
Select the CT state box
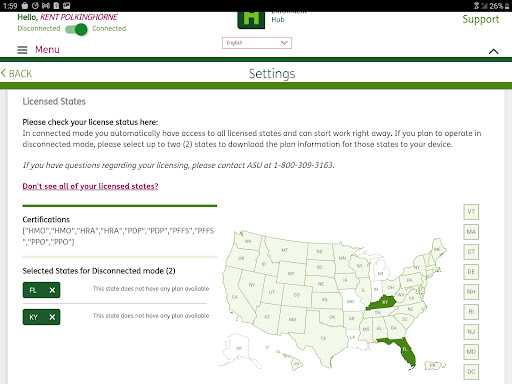471,252
